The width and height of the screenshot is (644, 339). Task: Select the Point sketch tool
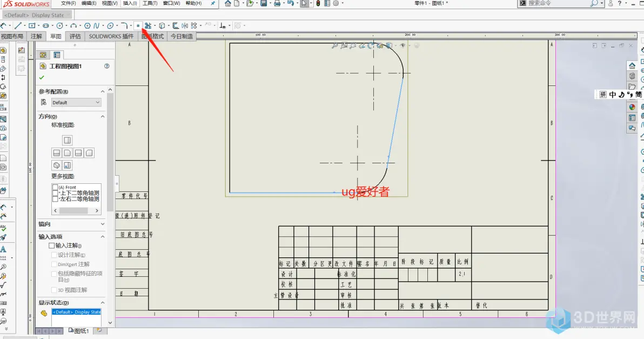click(138, 25)
